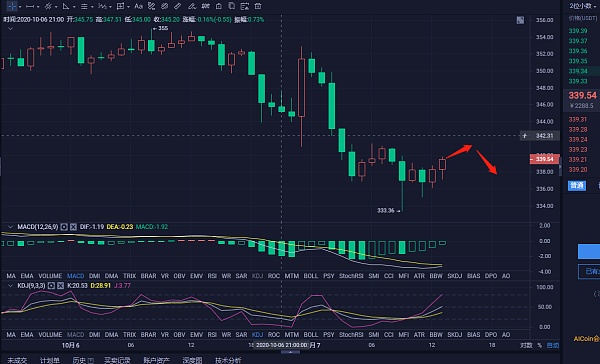Select the wave numbering tool
Screen dimensions: 600x364
[102, 6]
